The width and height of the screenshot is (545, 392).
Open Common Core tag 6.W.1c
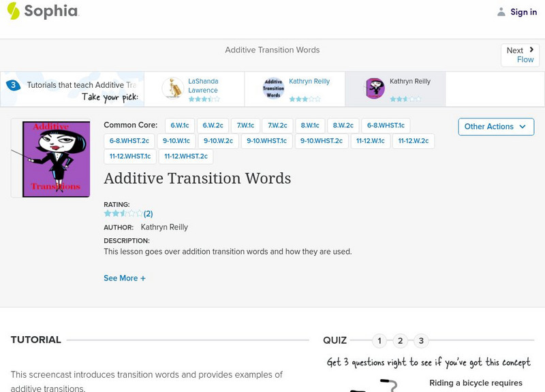point(180,125)
